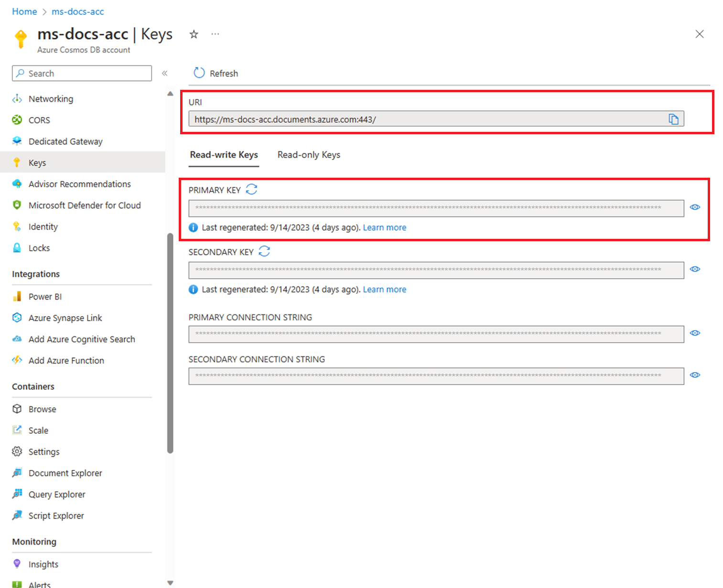Click the Advisor Recommendations cloud icon
Image resolution: width=723 pixels, height=588 pixels.
(x=17, y=183)
